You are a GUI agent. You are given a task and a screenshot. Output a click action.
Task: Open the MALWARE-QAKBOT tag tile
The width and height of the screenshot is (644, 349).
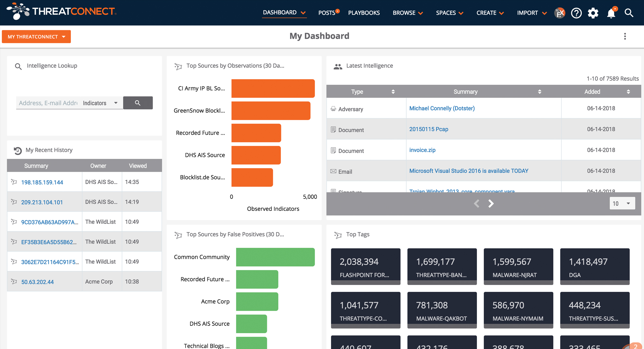pyautogui.click(x=442, y=310)
